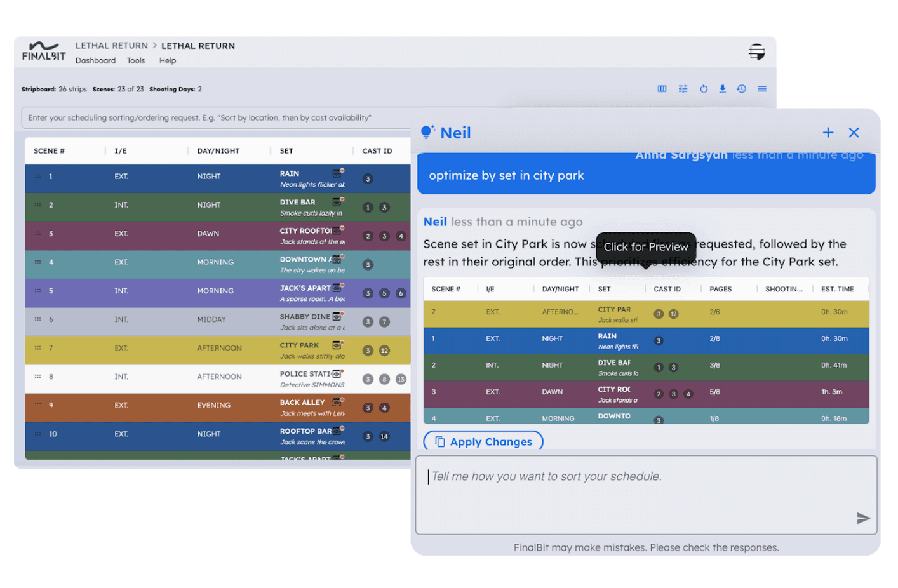
Task: Open the schedule version history icon
Action: coord(741,89)
